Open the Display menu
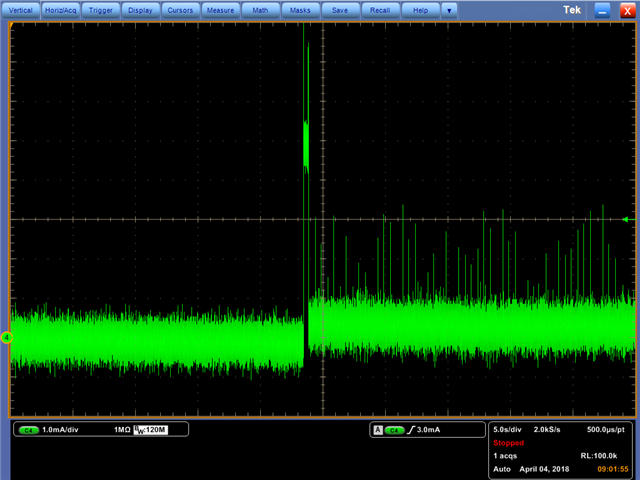Viewport: 640px width, 480px height. 140,10
